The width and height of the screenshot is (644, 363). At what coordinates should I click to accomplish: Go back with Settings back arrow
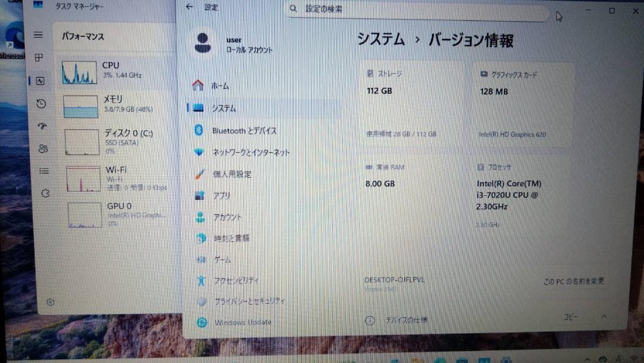click(190, 7)
